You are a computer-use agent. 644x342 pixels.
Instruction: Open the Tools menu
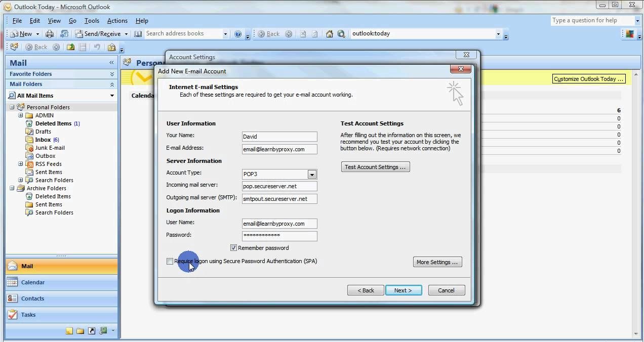point(92,21)
